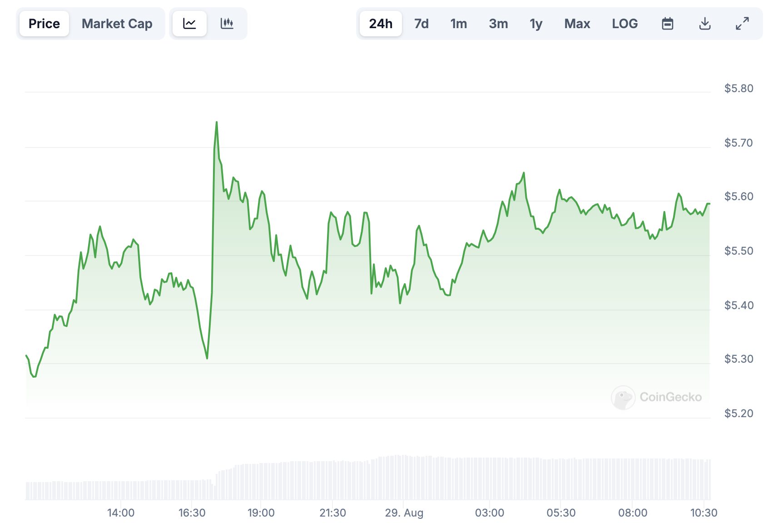Toggle LOG scale on chart
The width and height of the screenshot is (773, 532).
click(x=625, y=24)
